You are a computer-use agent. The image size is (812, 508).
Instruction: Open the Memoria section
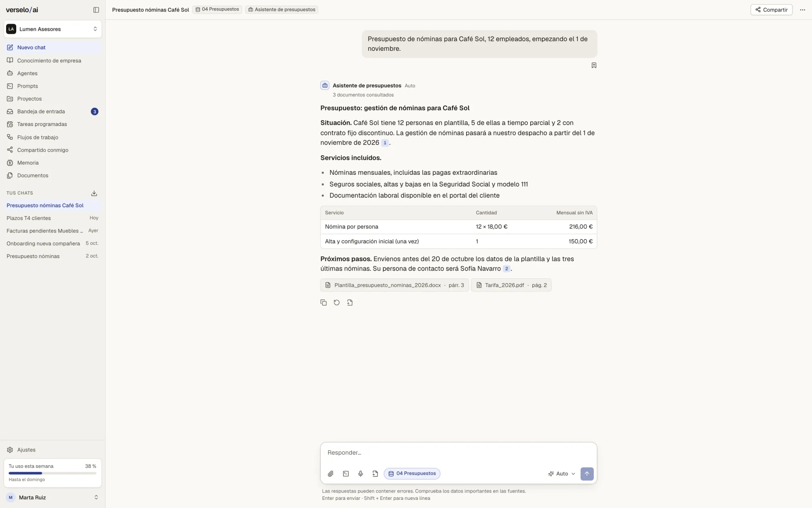point(53,163)
